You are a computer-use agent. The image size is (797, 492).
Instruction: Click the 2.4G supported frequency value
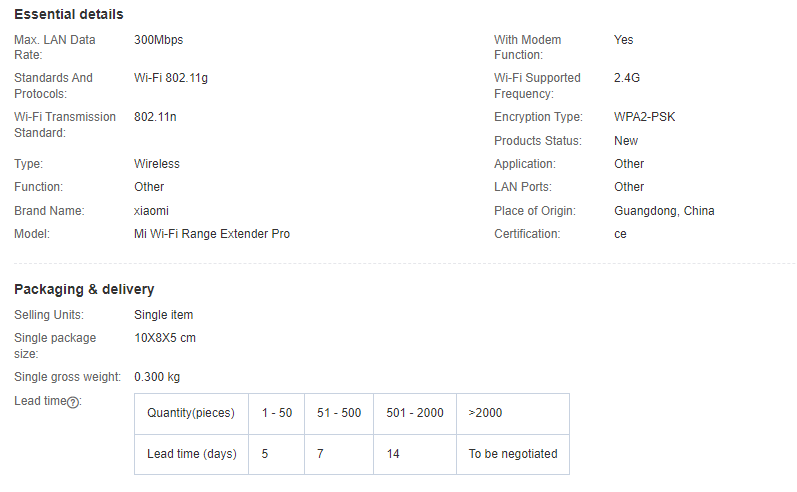click(627, 78)
